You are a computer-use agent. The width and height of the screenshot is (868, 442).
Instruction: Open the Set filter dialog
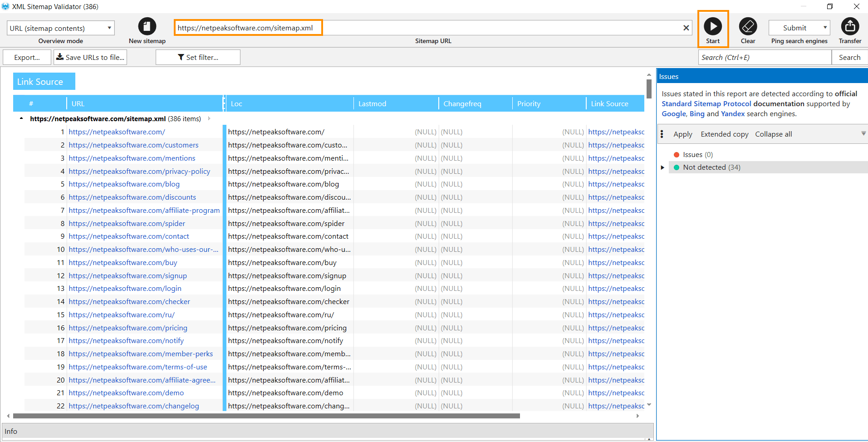[x=198, y=57]
